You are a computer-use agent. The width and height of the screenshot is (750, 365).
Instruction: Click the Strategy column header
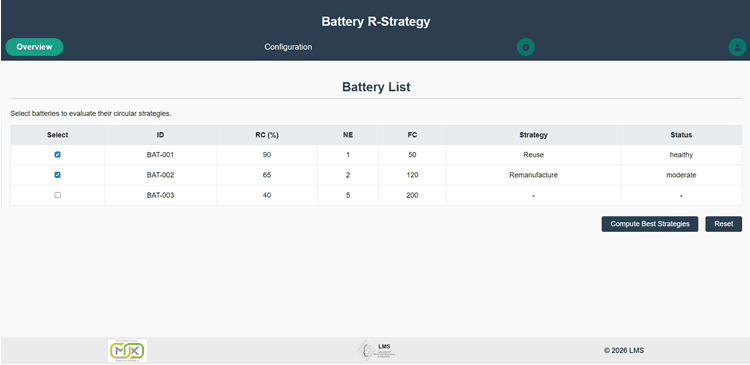533,135
